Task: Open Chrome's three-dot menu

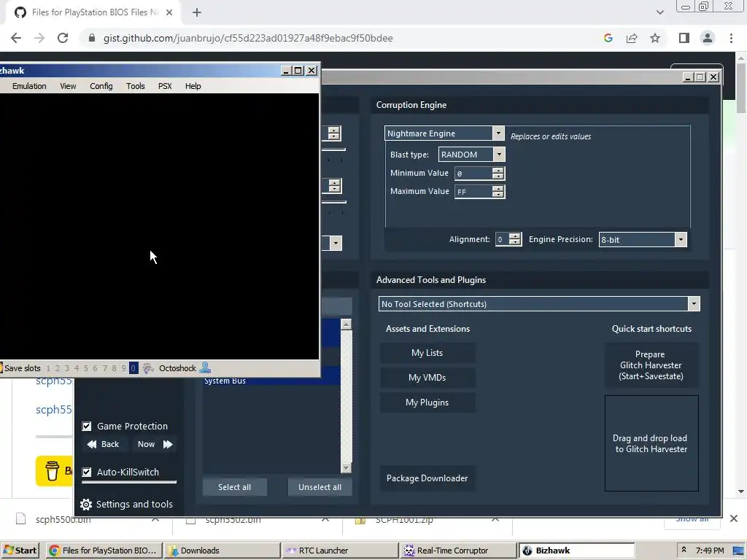Action: pyautogui.click(x=731, y=38)
